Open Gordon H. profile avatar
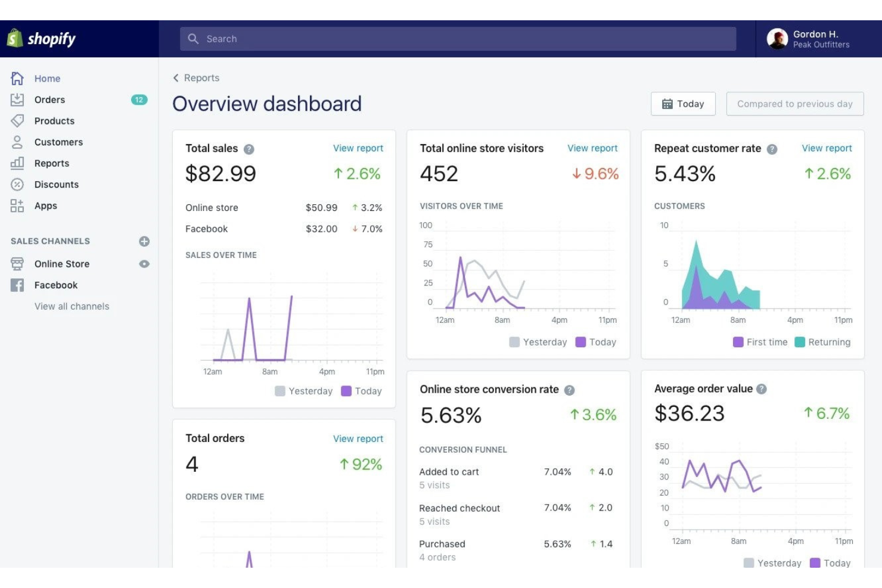Screen dimensions: 882x588 (777, 39)
